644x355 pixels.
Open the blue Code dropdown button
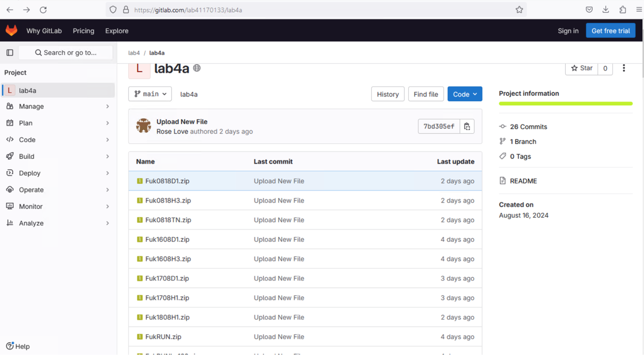[x=465, y=94]
